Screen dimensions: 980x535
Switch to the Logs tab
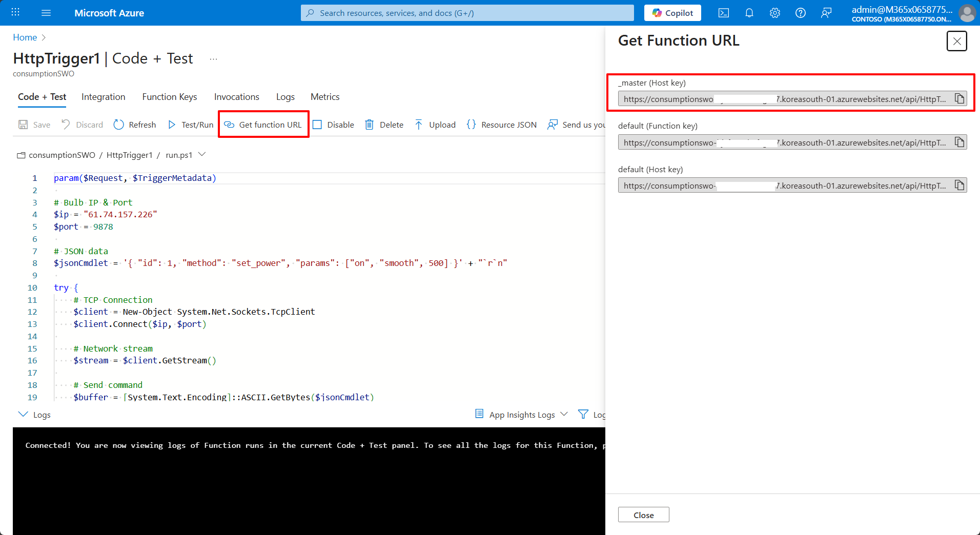tap(285, 97)
